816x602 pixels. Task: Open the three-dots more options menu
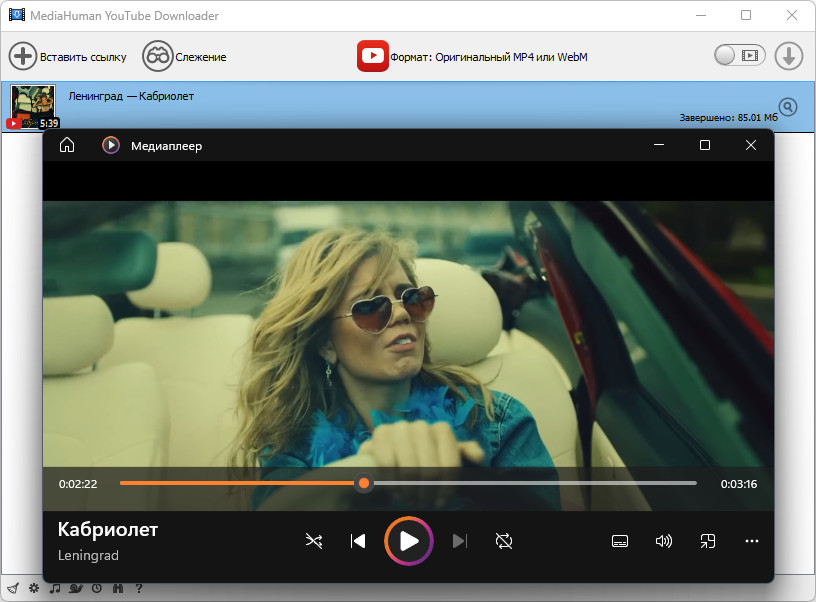[751, 541]
